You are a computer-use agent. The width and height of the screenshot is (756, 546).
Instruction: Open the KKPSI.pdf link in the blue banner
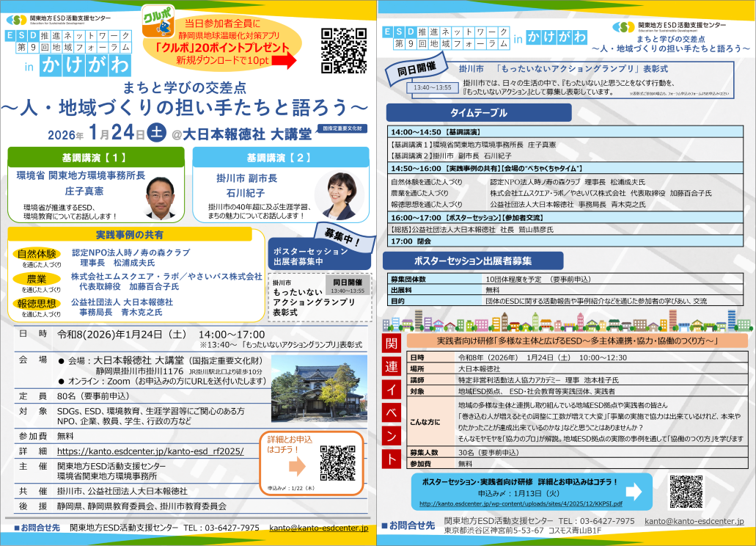(521, 504)
